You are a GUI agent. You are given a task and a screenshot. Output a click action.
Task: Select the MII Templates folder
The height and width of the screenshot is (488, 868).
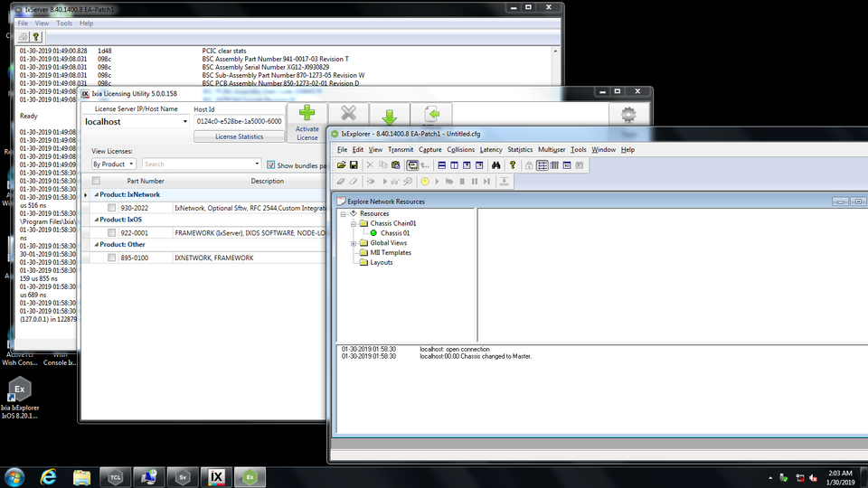pyautogui.click(x=387, y=253)
